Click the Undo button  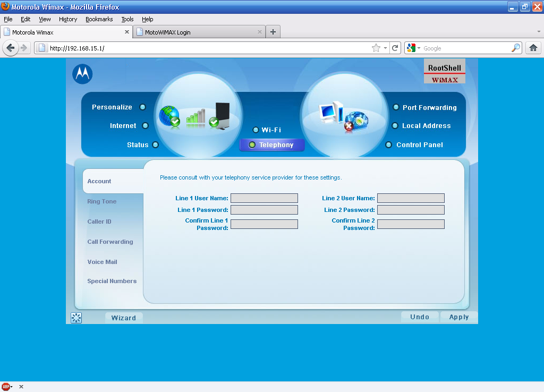420,317
